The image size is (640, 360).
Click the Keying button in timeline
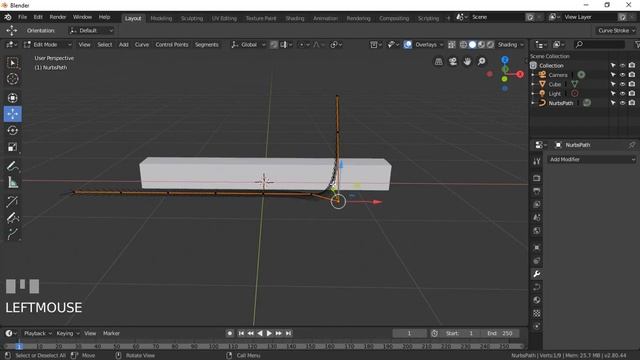pyautogui.click(x=67, y=333)
